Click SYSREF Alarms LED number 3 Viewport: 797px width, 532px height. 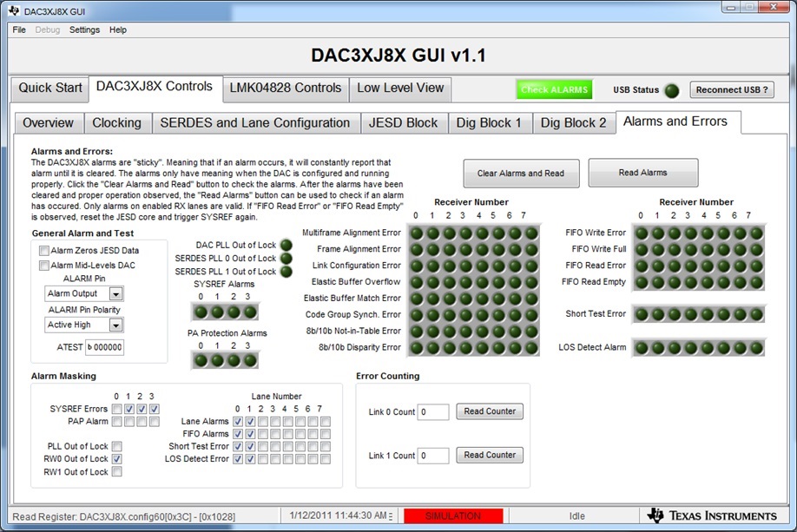coord(250,312)
